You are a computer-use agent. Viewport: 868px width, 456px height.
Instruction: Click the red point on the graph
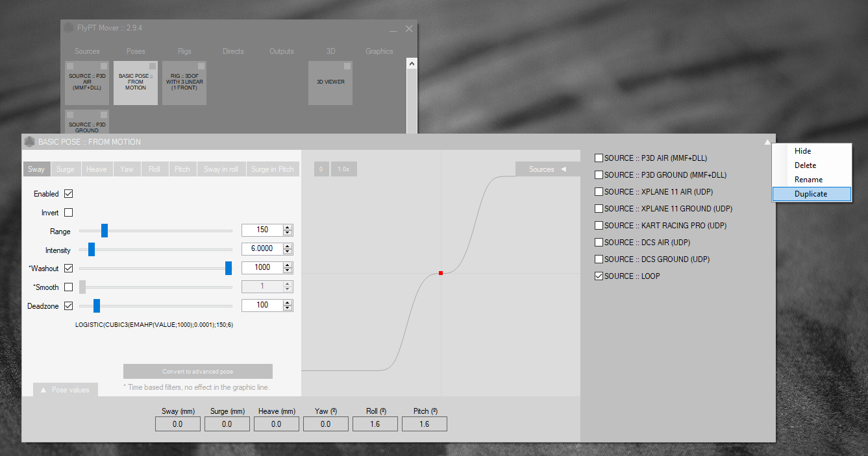441,273
